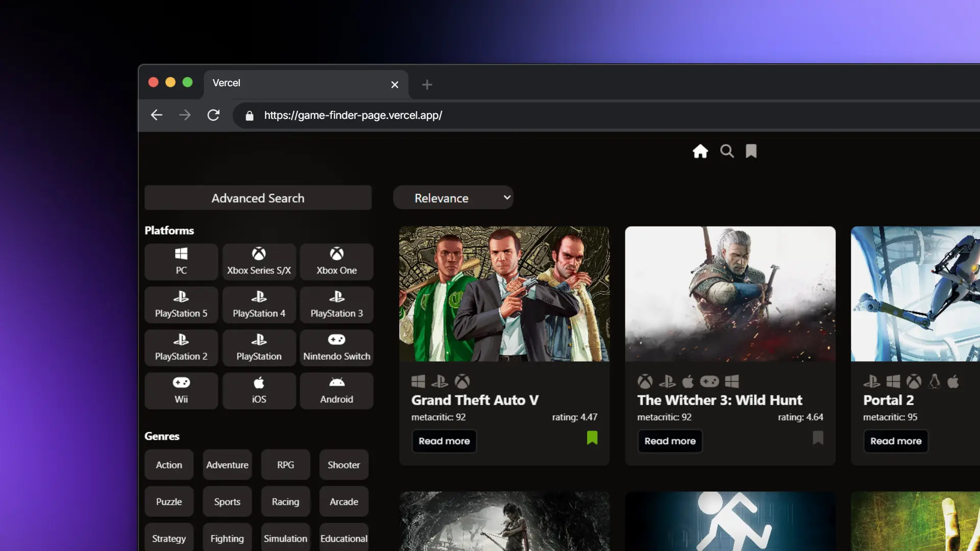Select PlayStation 5 platform filter
This screenshot has width=980, height=551.
(x=181, y=305)
